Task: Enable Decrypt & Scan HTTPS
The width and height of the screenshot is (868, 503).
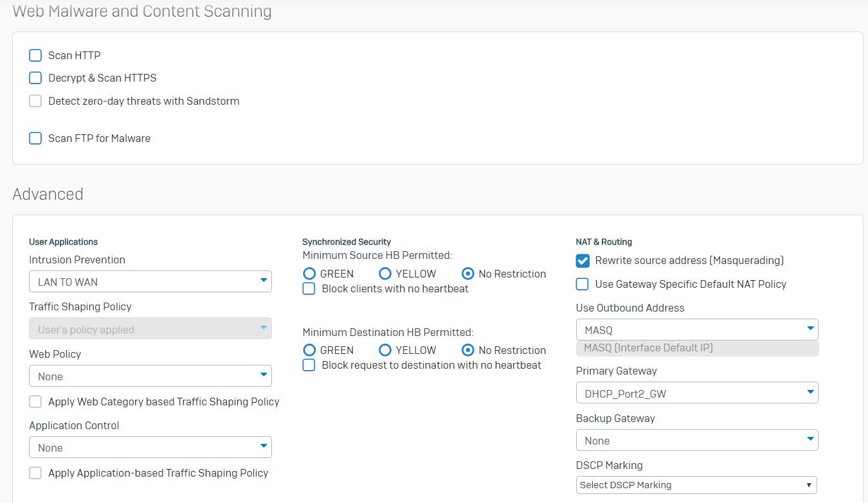Action: [x=35, y=78]
